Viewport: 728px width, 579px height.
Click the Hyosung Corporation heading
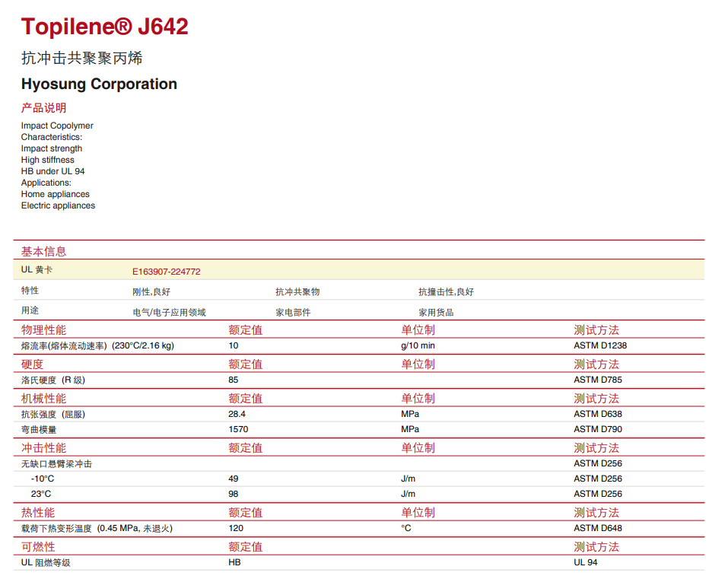[x=99, y=84]
